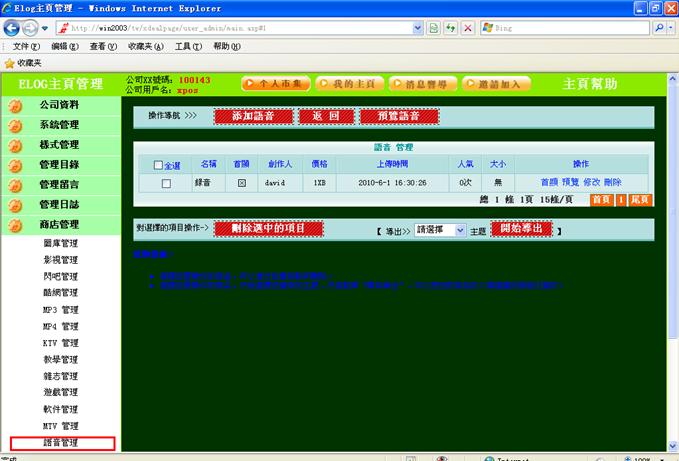Click the icon beside 系統管理
The height and width of the screenshot is (461, 679).
pos(15,125)
